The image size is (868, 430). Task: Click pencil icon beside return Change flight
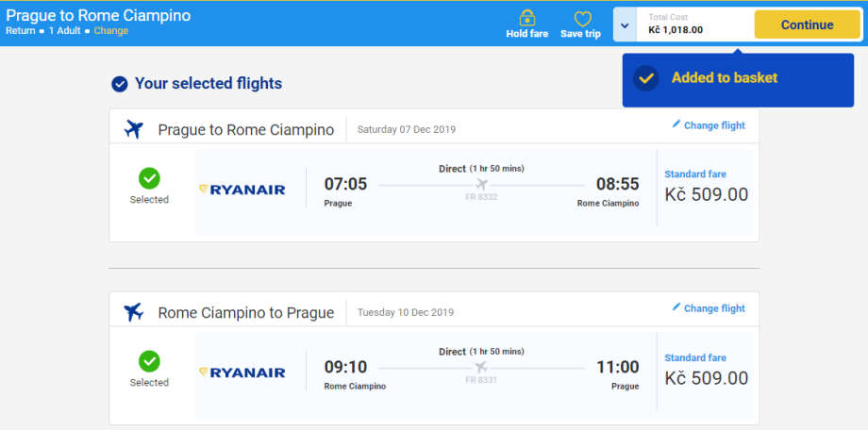click(676, 307)
